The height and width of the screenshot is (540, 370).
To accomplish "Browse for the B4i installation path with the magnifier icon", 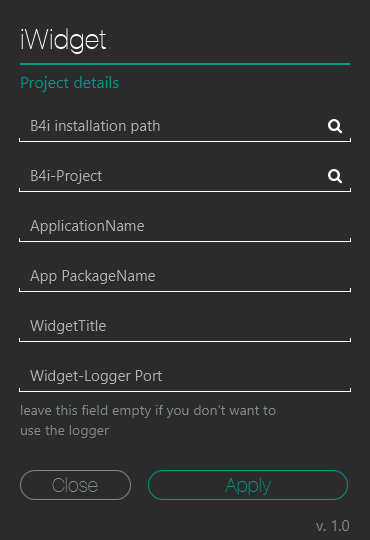I will pos(335,126).
